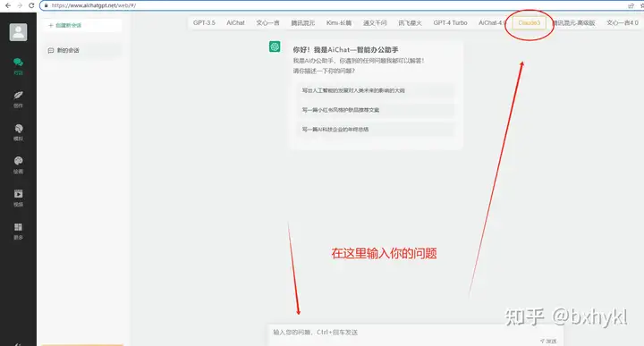Reload the page with the refresh icon

coord(31,5)
